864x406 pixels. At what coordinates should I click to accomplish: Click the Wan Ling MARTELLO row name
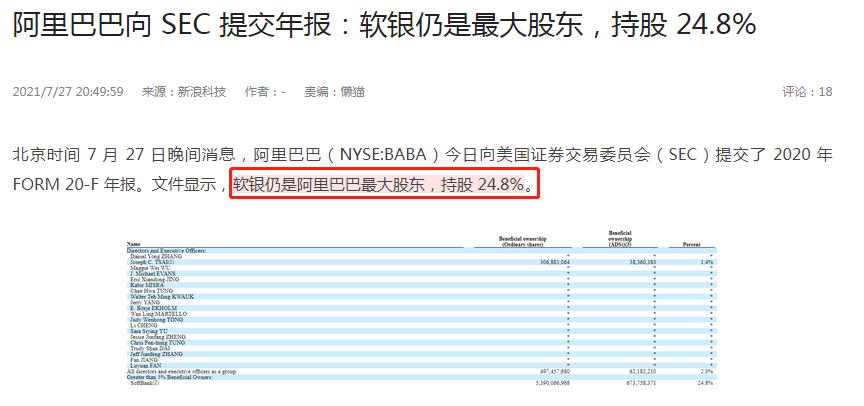tap(157, 313)
